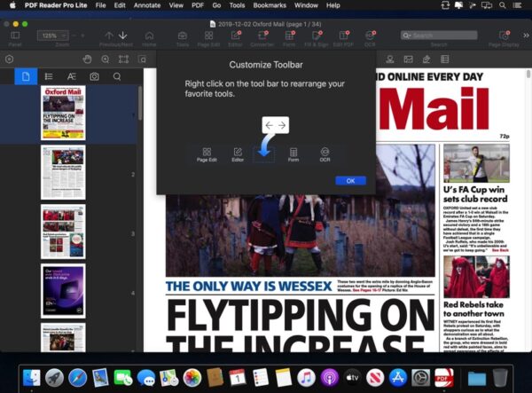Switch to the Snapshots camera panel tab
Screen dimensions: 532x393
94,76
